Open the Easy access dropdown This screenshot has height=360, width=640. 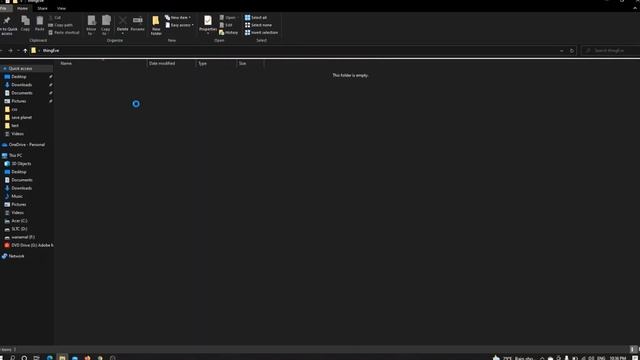(179, 25)
